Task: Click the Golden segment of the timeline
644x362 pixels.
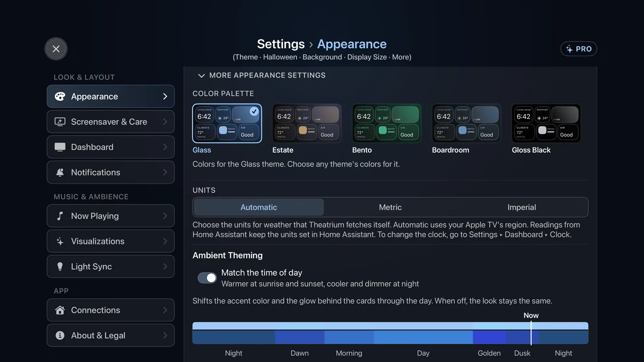Action: pyautogui.click(x=489, y=337)
